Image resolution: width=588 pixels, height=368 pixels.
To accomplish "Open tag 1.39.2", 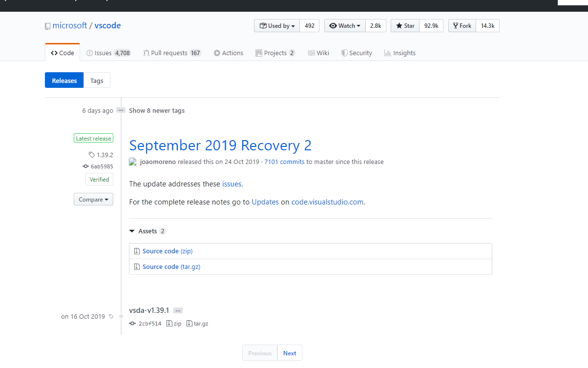I will pyautogui.click(x=101, y=155).
